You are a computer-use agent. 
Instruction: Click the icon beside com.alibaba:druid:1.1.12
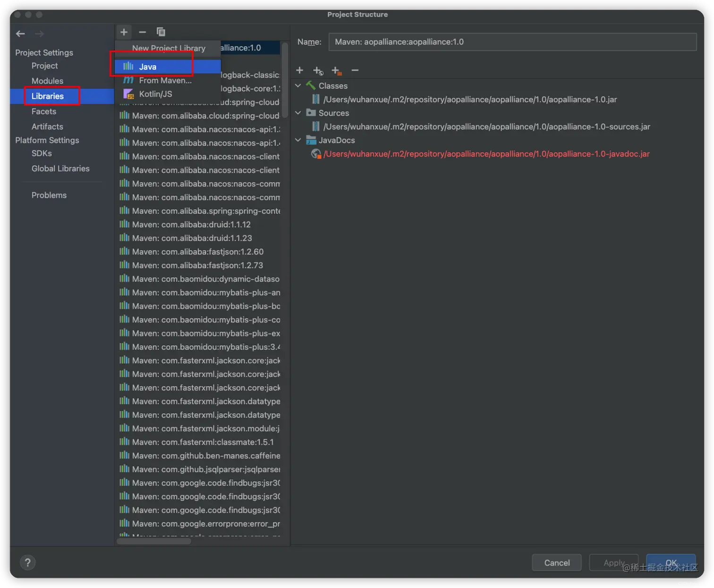tap(124, 224)
